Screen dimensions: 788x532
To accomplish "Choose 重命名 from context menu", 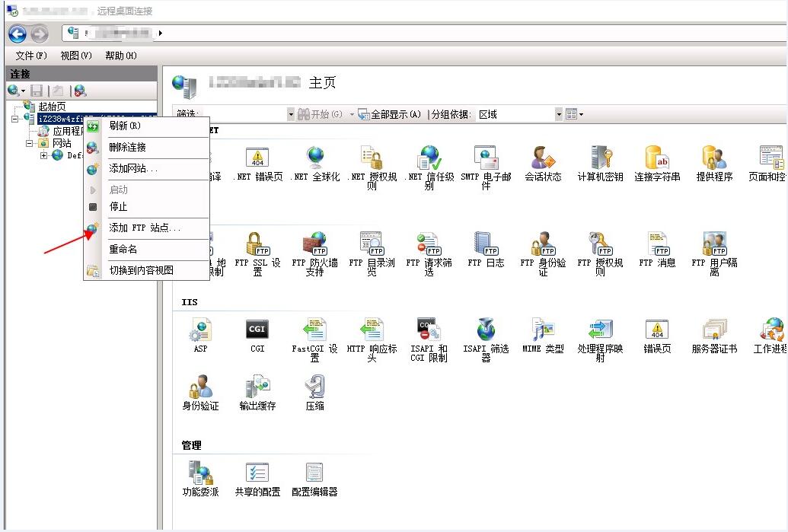I will [146, 249].
